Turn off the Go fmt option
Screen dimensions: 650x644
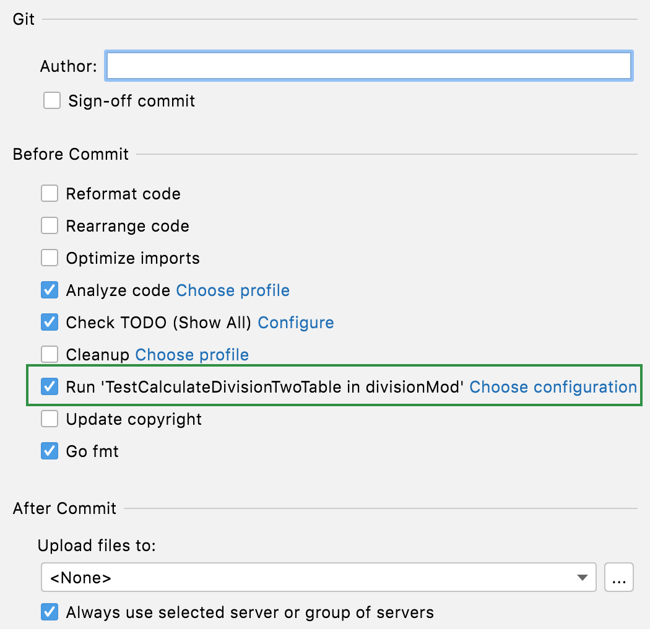(x=50, y=451)
